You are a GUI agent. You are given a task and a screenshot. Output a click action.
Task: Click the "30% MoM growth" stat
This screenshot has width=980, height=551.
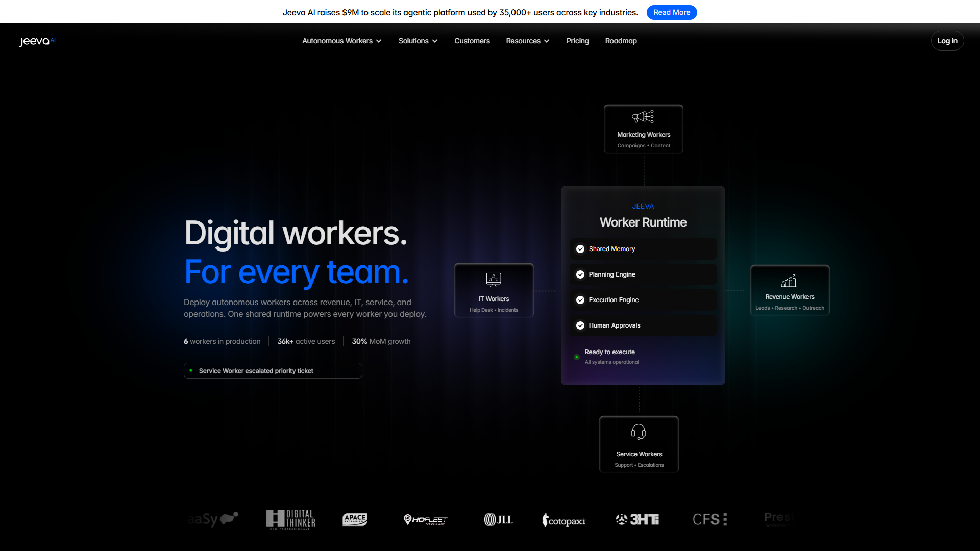point(381,341)
